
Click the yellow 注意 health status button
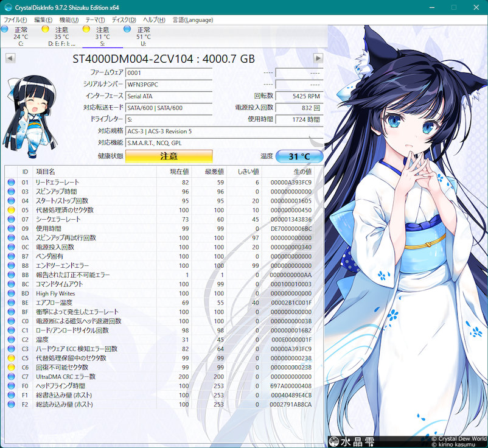(x=169, y=156)
